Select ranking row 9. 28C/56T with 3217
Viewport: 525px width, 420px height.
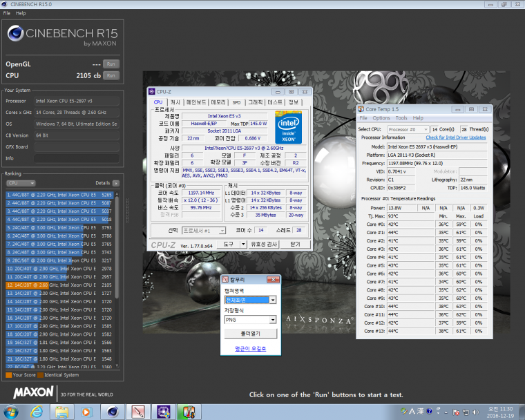point(59,260)
